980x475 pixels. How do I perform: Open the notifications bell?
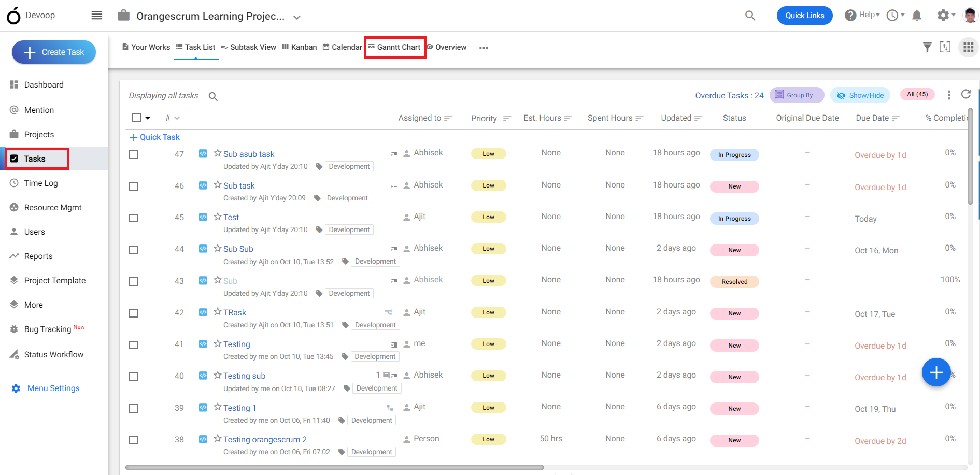tap(917, 16)
